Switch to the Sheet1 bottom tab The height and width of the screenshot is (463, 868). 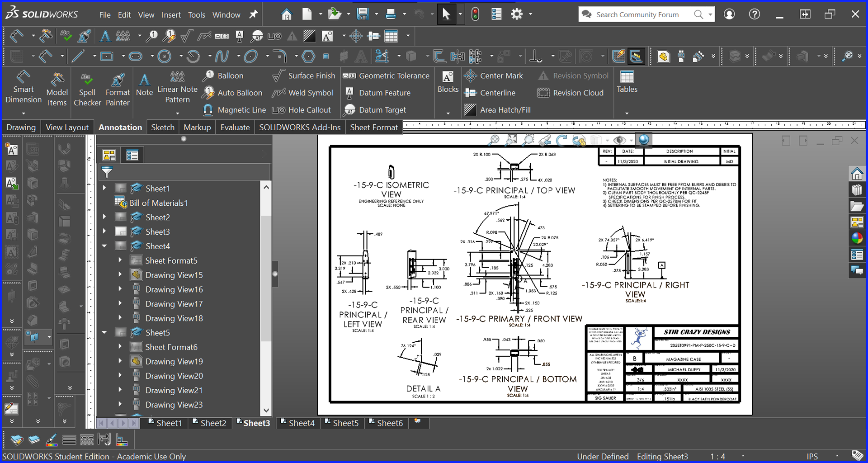point(165,423)
